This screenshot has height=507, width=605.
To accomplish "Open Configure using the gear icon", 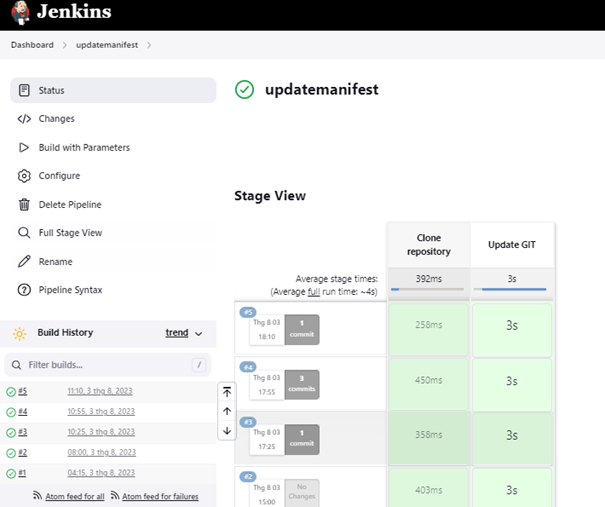I will coord(24,176).
